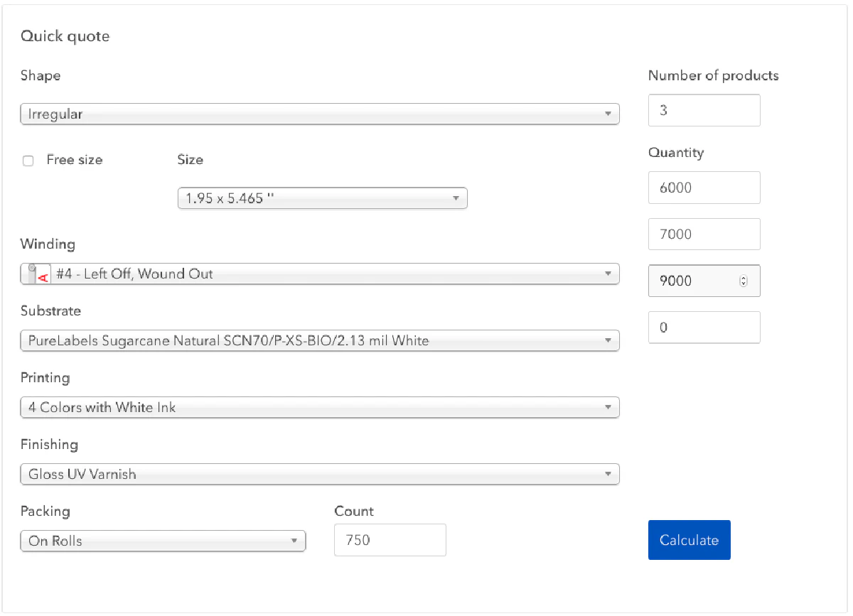This screenshot has width=853, height=616.
Task: Open the Substrate dropdown
Action: coord(320,340)
